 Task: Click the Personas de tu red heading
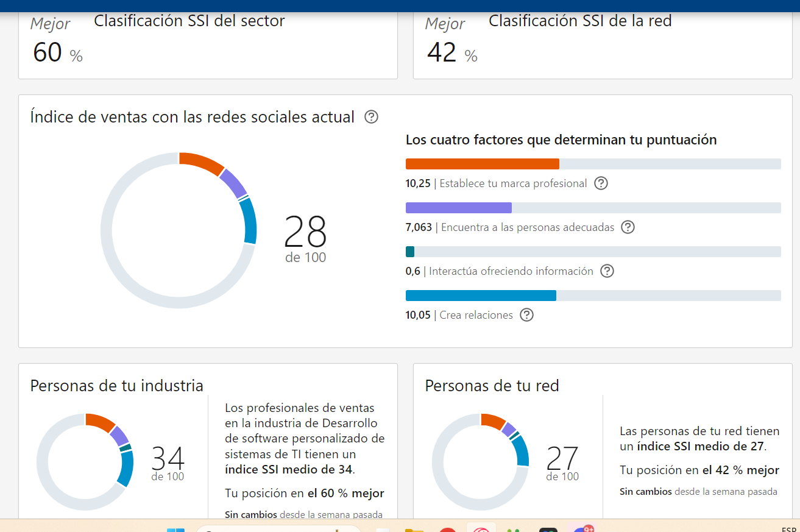coord(492,386)
